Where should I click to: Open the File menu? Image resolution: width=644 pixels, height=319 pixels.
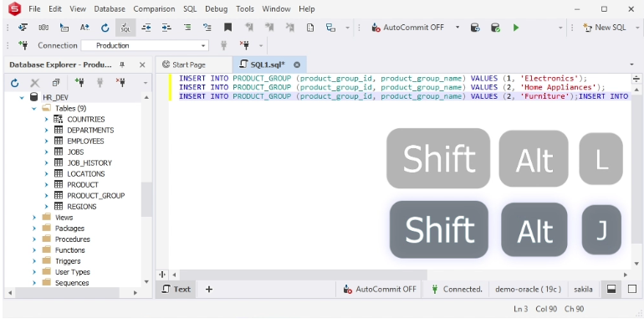(x=34, y=8)
